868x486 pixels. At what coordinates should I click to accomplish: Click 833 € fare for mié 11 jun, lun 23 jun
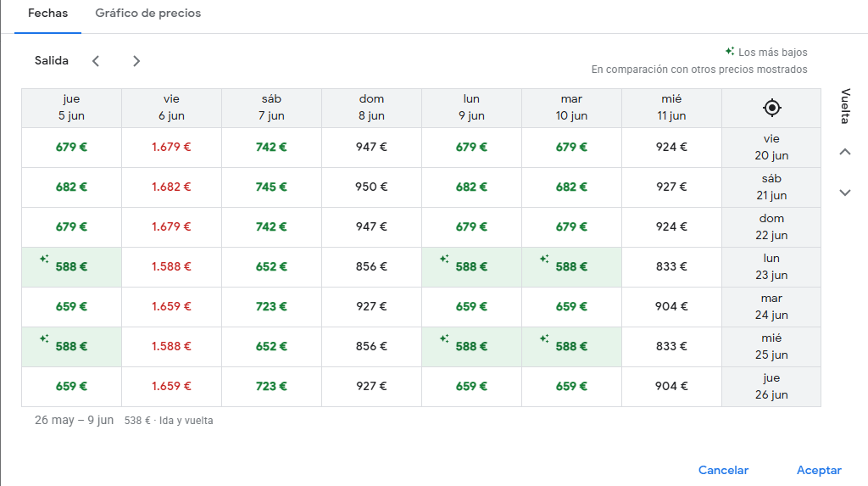671,266
